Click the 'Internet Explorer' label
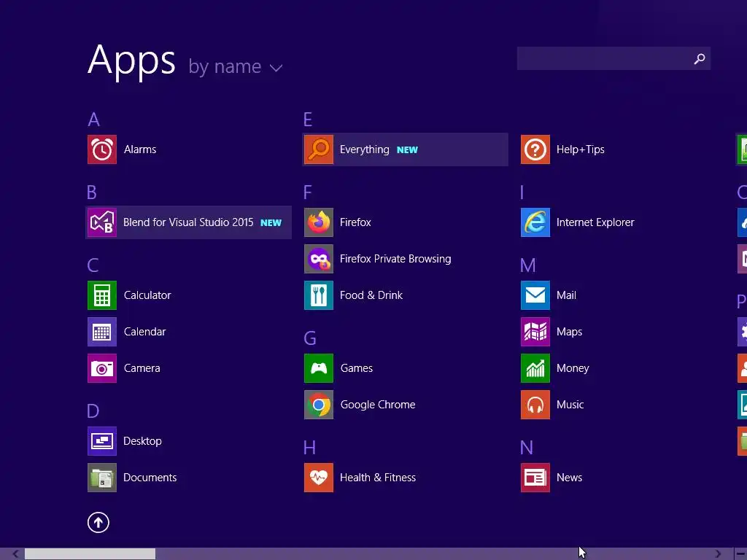 point(595,222)
